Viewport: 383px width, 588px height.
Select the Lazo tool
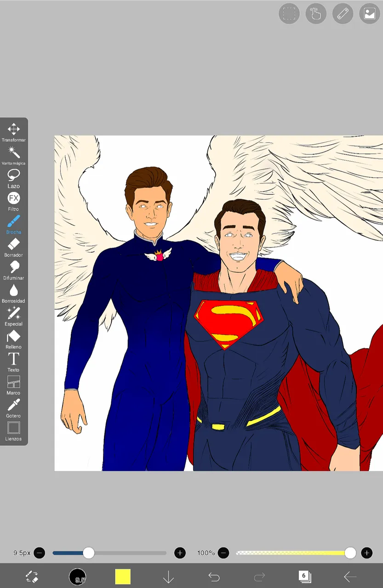pos(13,178)
